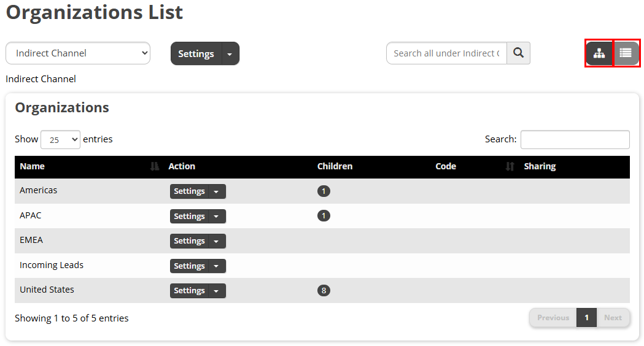Click Settings button for APAC row
Screen dimensions: 644x346
tap(189, 217)
